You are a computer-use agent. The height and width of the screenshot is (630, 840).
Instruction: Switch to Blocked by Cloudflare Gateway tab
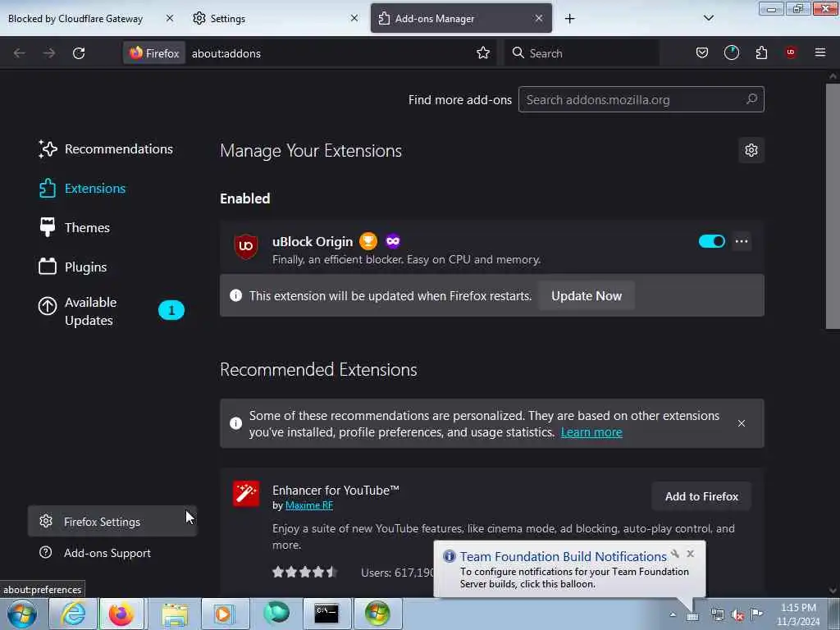tap(75, 19)
